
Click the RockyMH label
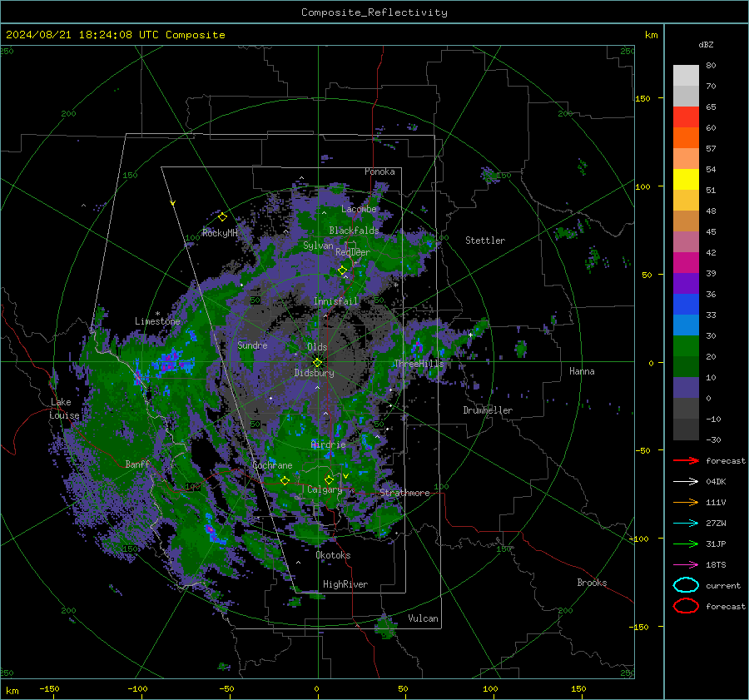220,233
